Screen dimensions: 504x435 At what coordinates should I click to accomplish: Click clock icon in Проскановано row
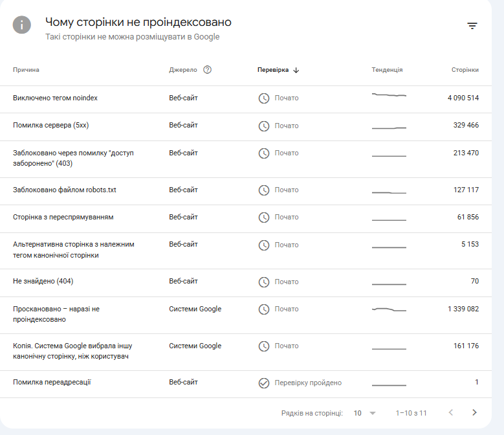264,309
